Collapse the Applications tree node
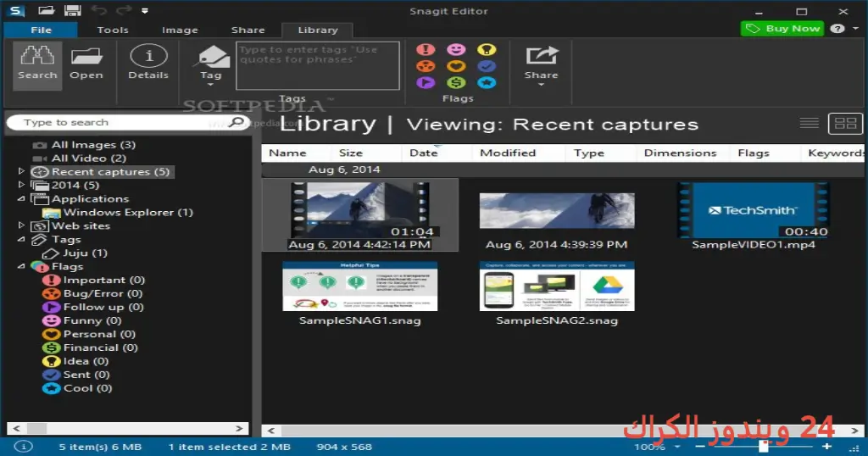The width and height of the screenshot is (868, 456). pyautogui.click(x=21, y=198)
